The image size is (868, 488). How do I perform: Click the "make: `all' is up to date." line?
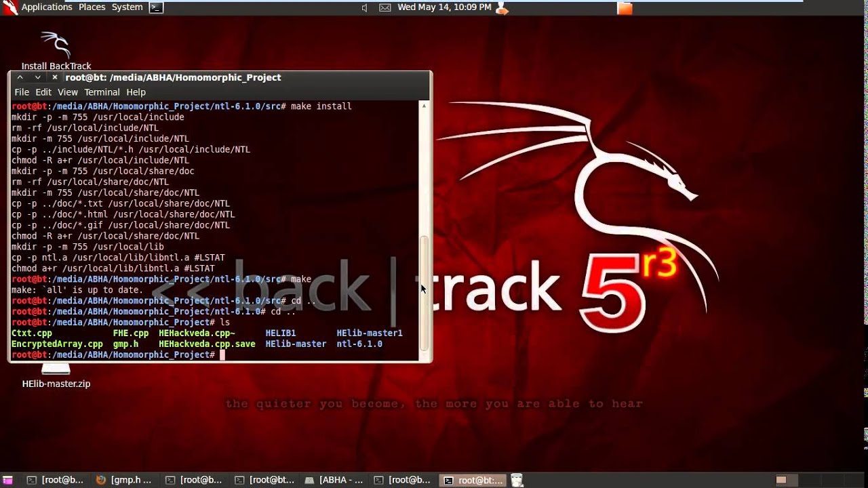point(77,290)
